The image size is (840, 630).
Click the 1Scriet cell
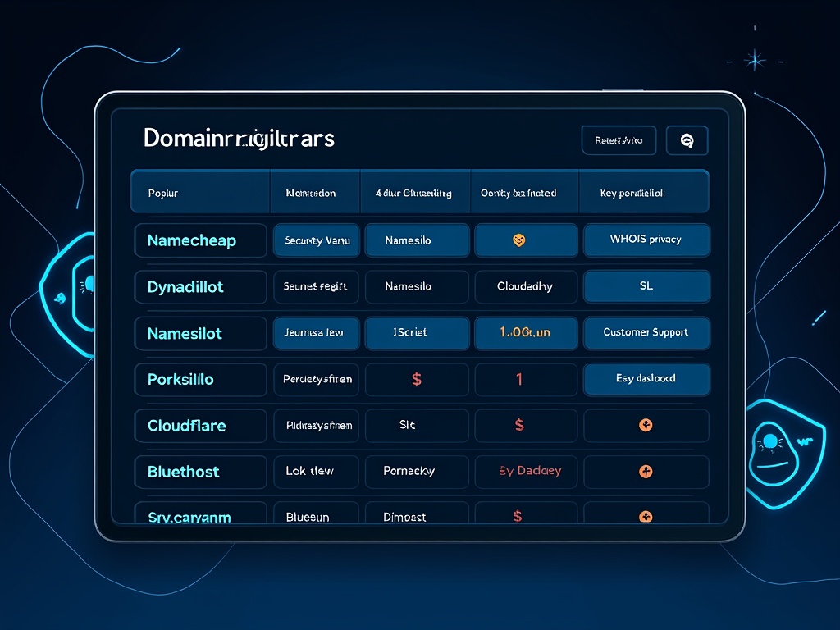coord(418,333)
